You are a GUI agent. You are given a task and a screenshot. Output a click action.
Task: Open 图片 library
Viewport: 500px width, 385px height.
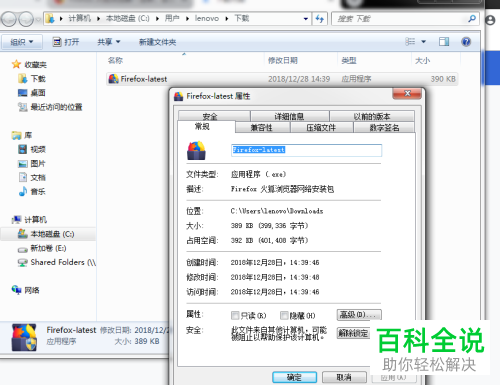coord(32,163)
